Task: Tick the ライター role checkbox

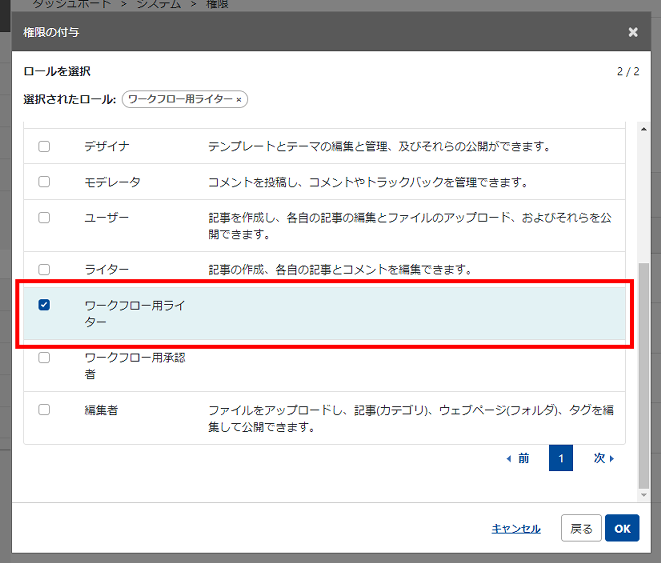Action: tap(44, 269)
